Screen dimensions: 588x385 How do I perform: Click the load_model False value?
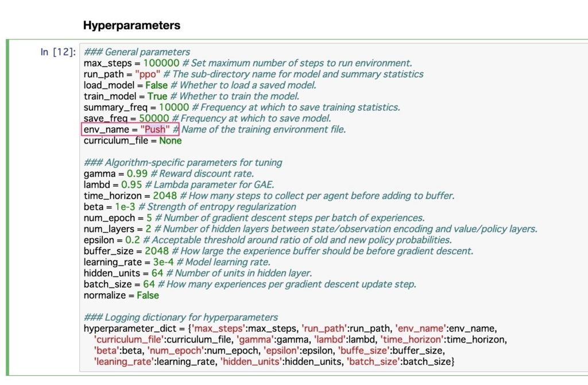(x=156, y=85)
